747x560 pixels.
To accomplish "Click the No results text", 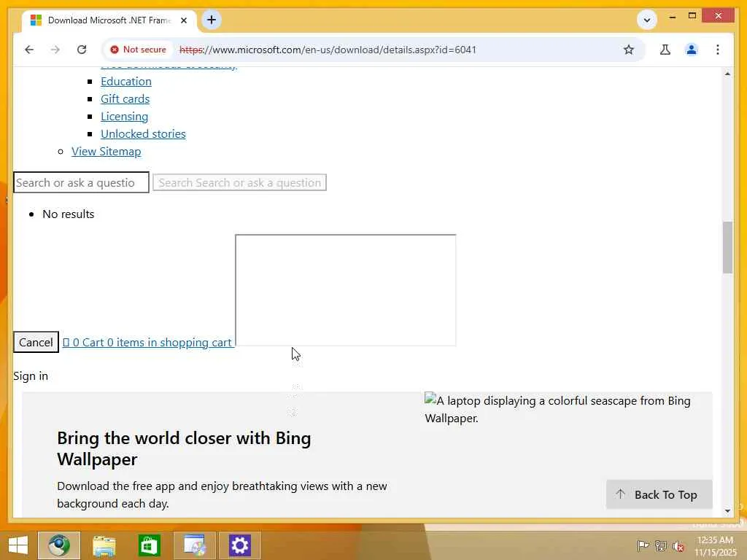I will (x=69, y=214).
